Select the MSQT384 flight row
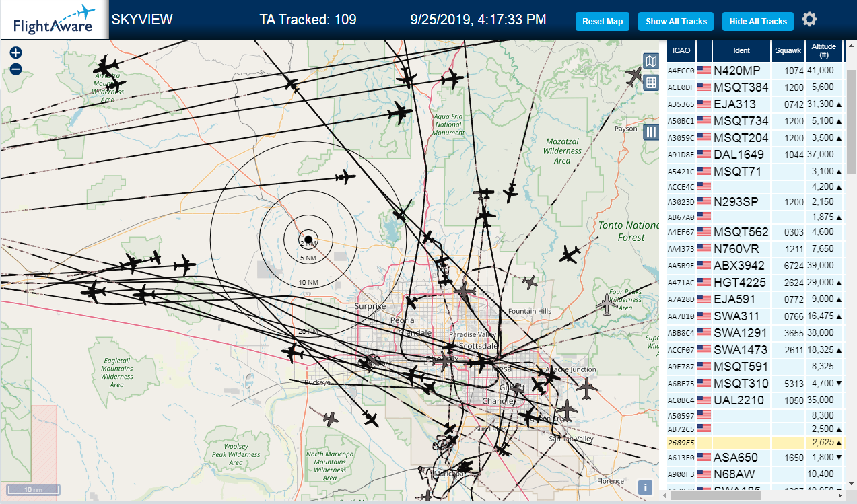This screenshot has height=504, width=857. [754, 87]
